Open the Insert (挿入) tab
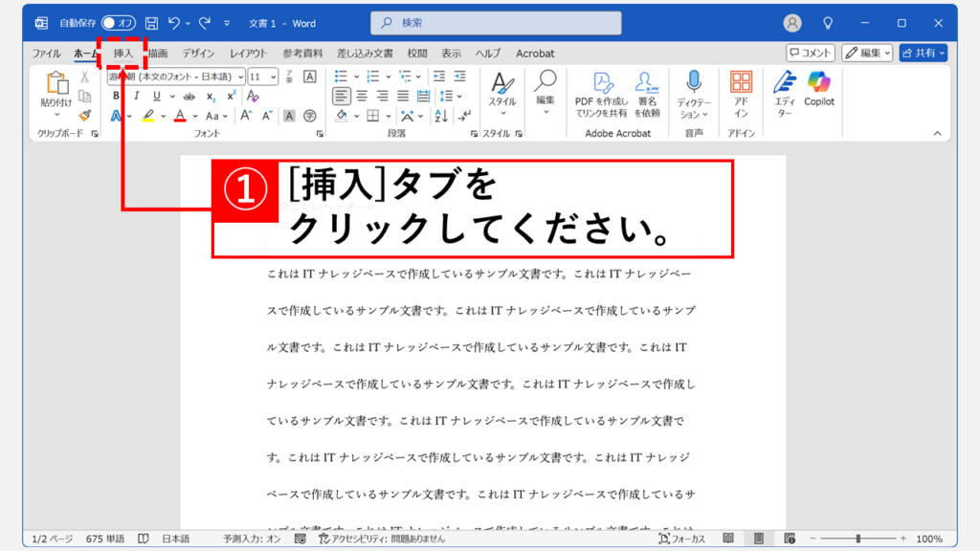 coord(122,54)
